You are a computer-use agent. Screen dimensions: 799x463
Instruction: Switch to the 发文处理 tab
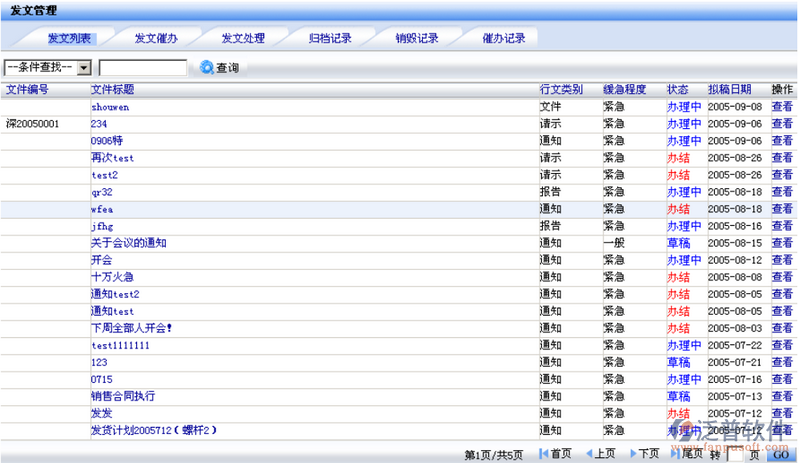coord(243,38)
